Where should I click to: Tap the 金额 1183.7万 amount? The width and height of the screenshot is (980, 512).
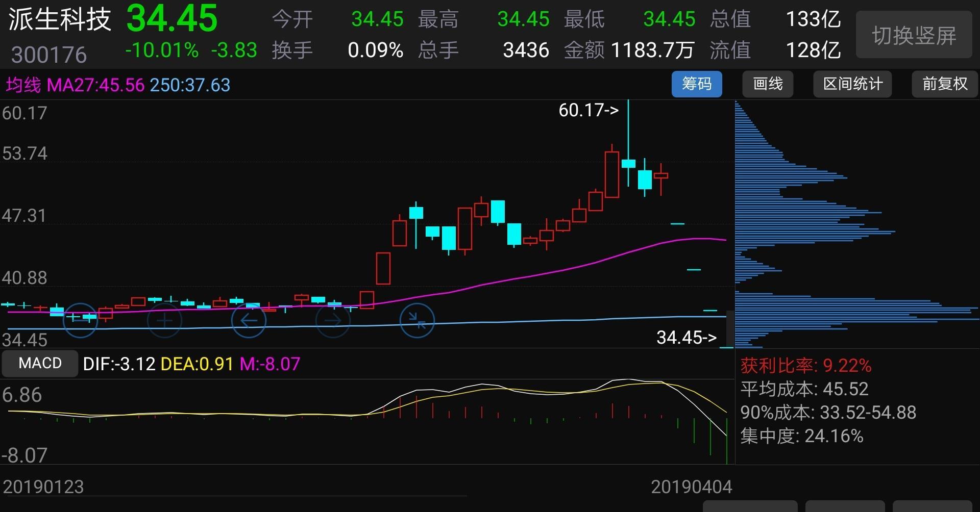tap(629, 50)
